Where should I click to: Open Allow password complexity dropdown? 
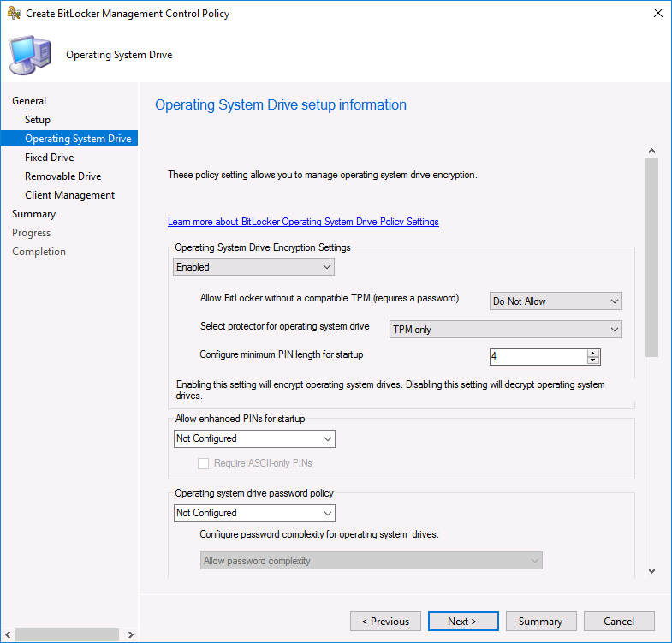(372, 561)
